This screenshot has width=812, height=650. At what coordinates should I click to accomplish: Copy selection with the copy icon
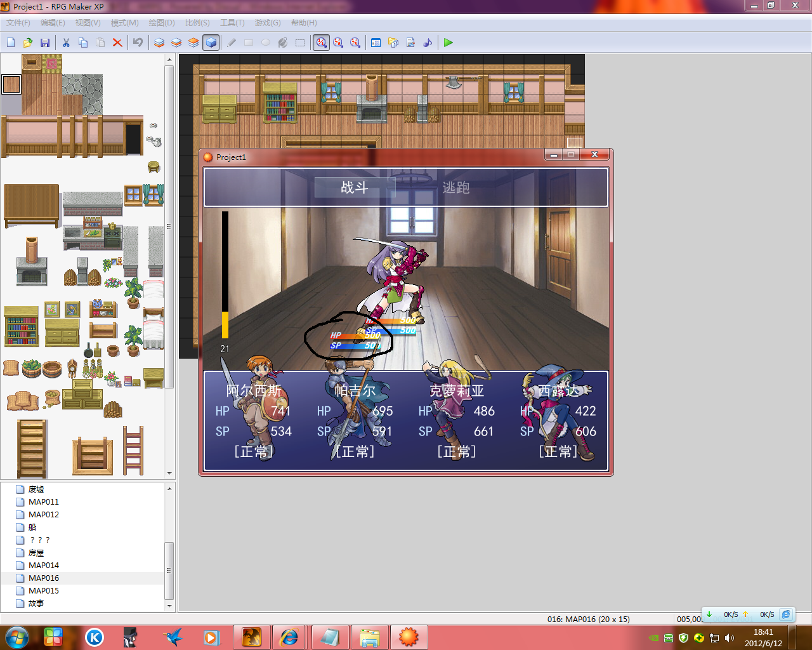click(x=83, y=43)
